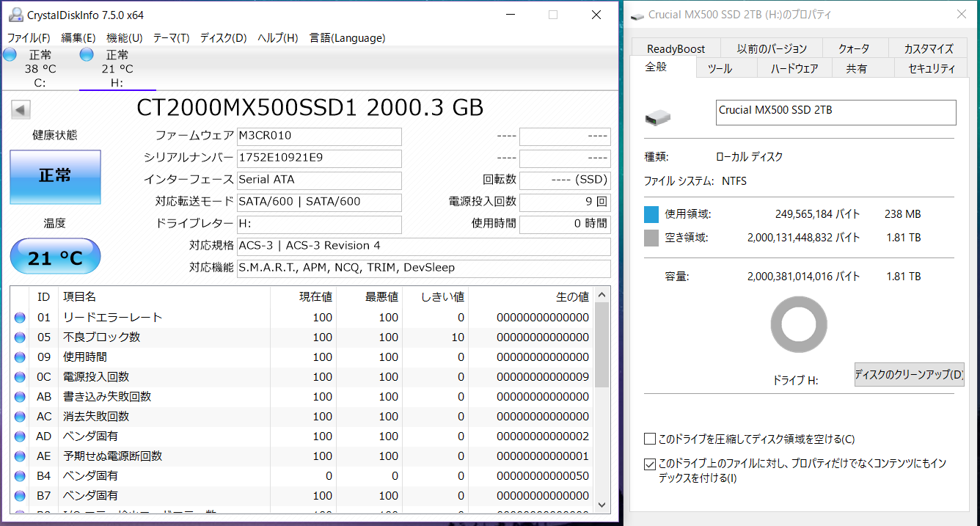Click status orb for B4 ベンダ固有 row
The height and width of the screenshot is (526, 980).
tap(20, 476)
